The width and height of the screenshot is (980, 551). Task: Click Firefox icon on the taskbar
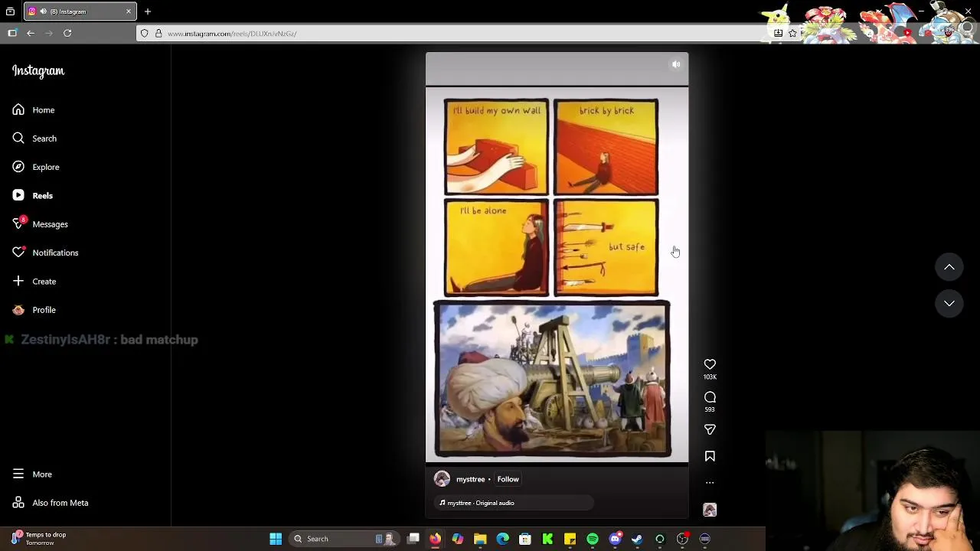tap(435, 539)
